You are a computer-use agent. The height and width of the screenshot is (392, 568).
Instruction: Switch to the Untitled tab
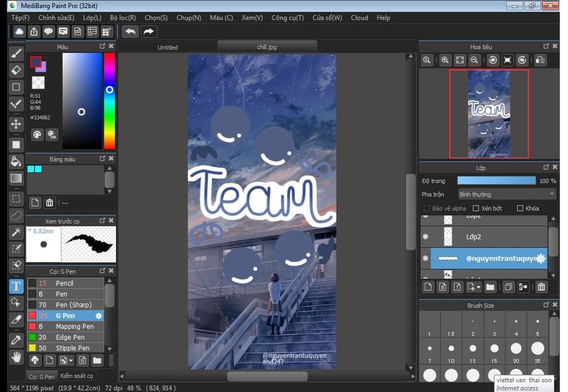click(168, 47)
